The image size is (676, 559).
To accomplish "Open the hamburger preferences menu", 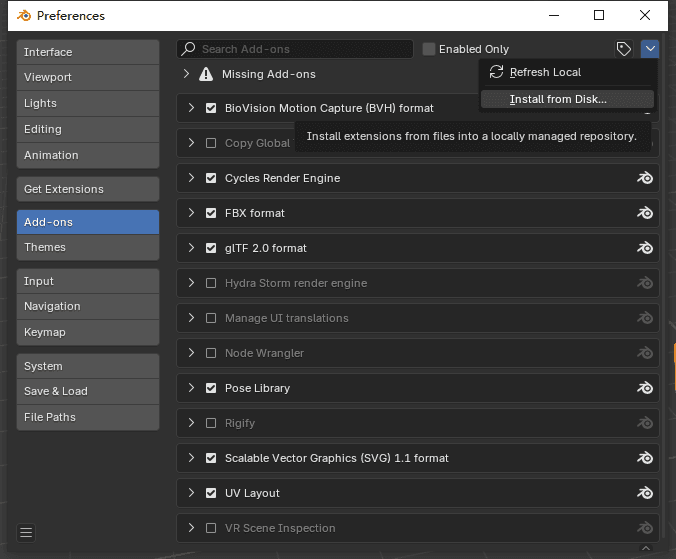I will click(26, 533).
